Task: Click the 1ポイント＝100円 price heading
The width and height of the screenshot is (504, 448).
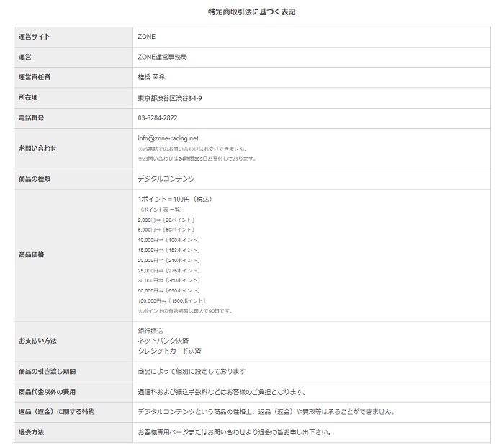Action: pos(175,199)
